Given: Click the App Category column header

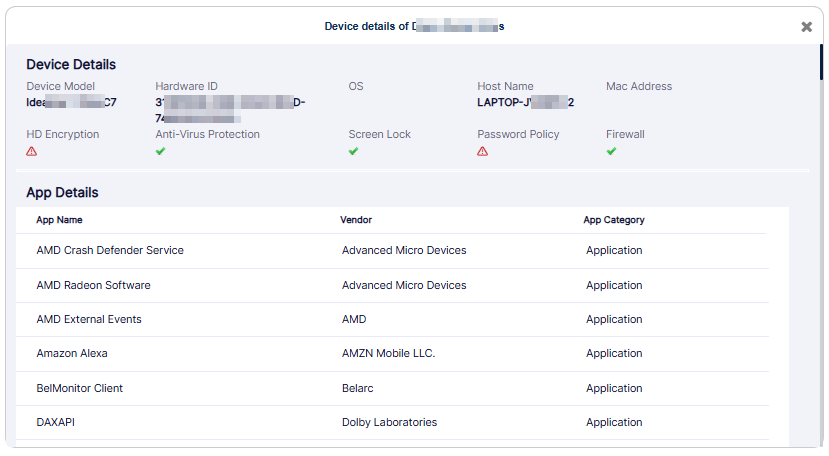Looking at the screenshot, I should pyautogui.click(x=614, y=220).
